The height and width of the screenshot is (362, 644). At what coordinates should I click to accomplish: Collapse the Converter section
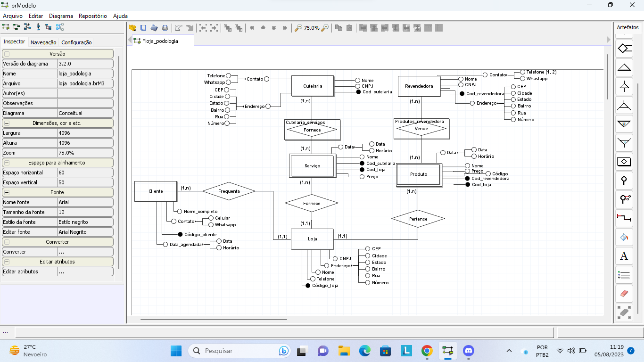pos(7,242)
